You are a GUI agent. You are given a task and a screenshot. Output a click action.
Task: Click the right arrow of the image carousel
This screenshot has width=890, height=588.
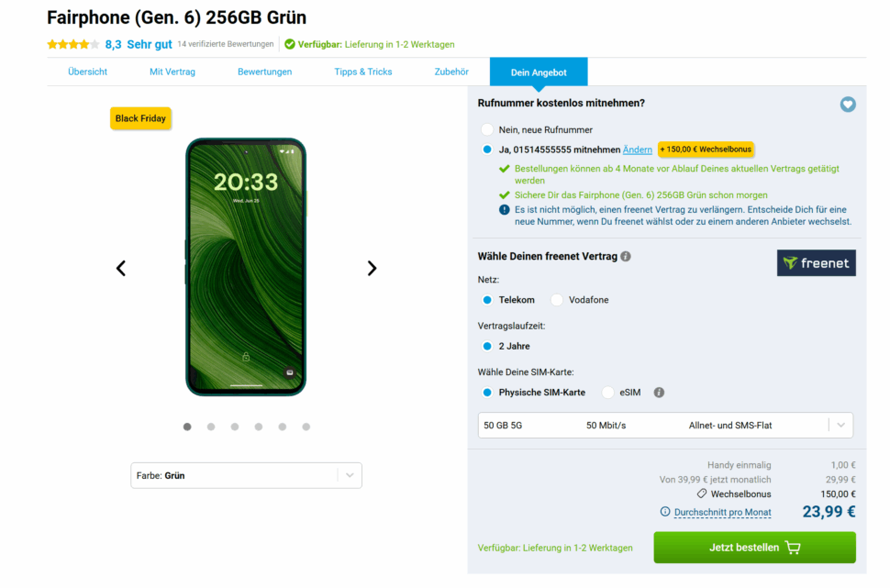[372, 268]
